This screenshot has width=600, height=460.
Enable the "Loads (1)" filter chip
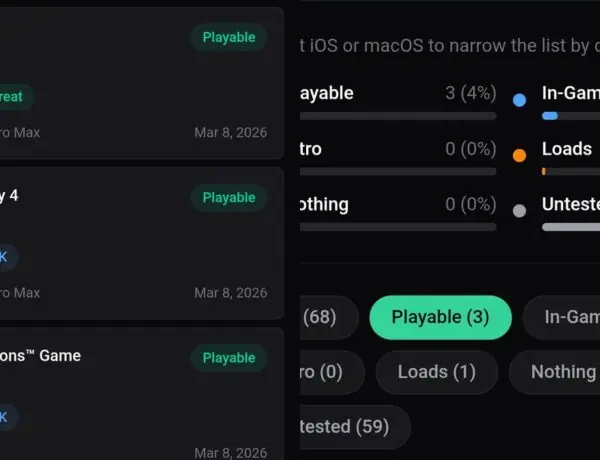click(436, 372)
